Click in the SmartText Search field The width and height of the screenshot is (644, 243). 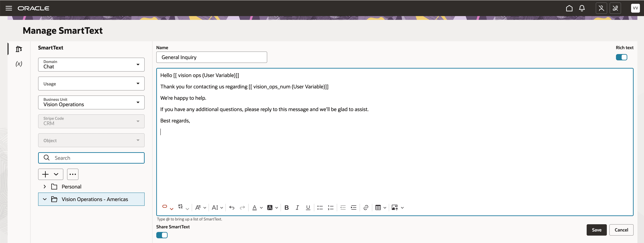click(x=91, y=158)
